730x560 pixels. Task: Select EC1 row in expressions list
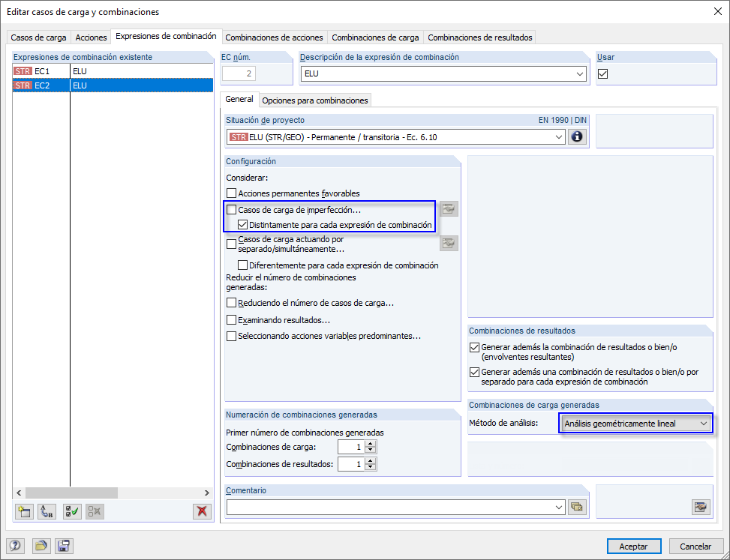[113, 71]
